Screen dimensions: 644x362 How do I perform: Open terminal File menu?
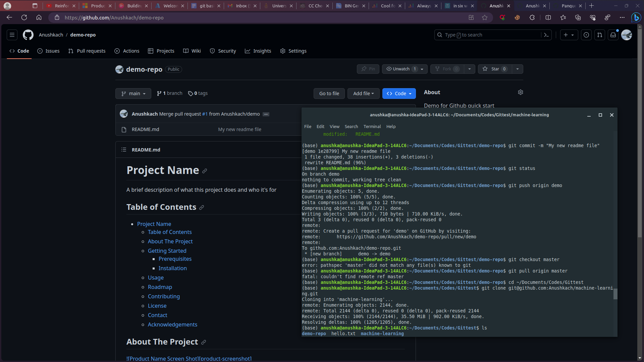pos(308,127)
